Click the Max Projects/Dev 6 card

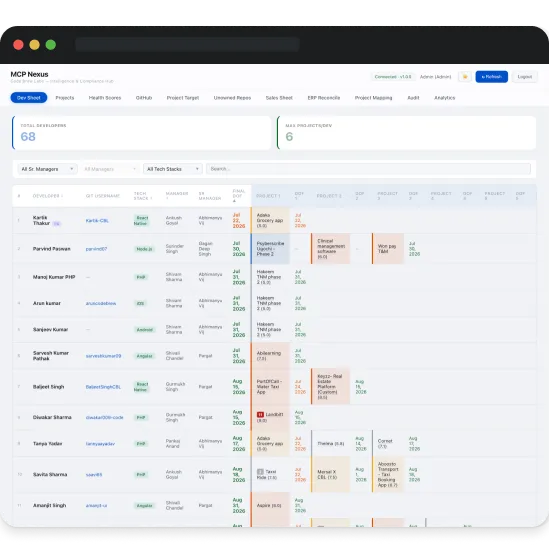[407, 132]
